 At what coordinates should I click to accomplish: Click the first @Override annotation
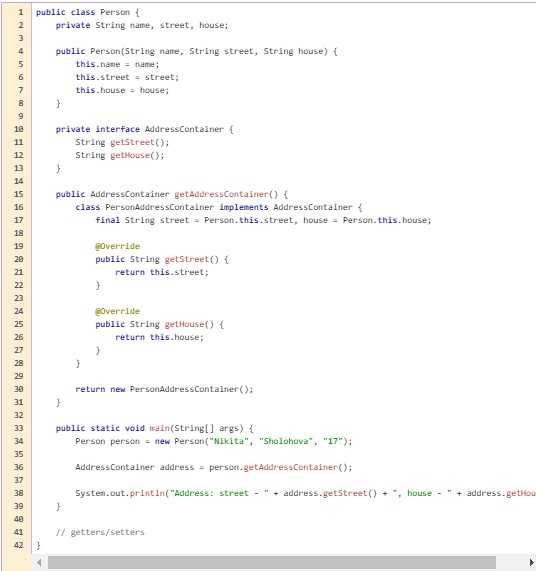[x=117, y=246]
